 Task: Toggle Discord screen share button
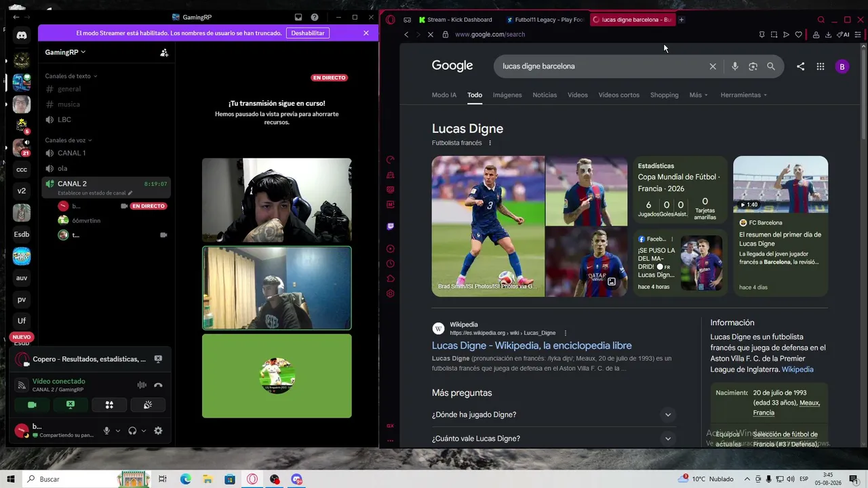click(x=71, y=405)
